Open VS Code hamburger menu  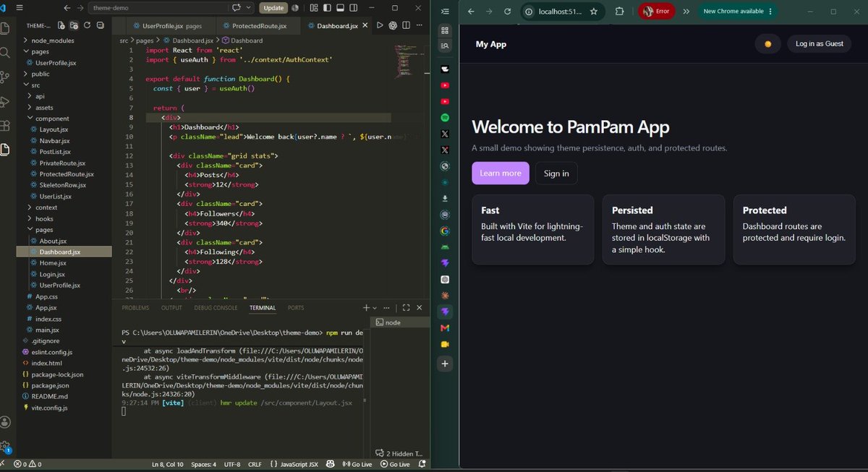(19, 8)
